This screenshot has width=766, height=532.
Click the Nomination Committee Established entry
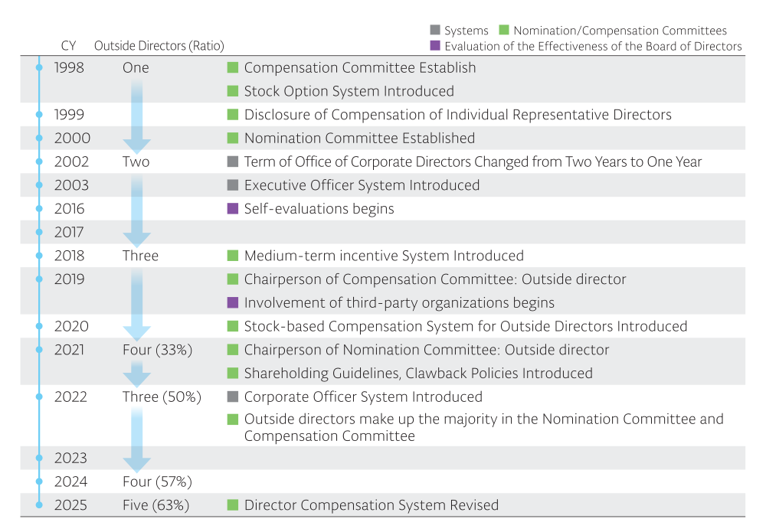click(x=359, y=138)
